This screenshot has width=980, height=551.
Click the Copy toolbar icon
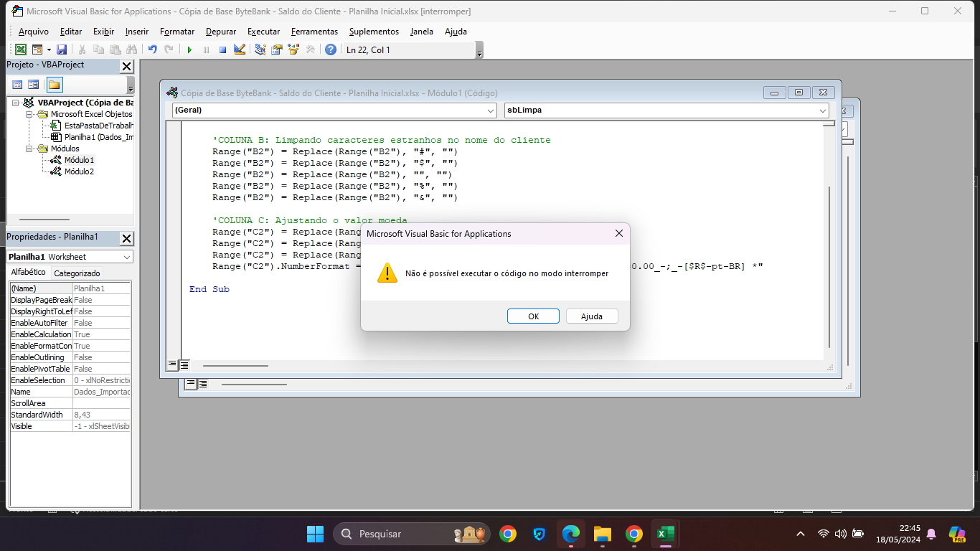tap(98, 50)
